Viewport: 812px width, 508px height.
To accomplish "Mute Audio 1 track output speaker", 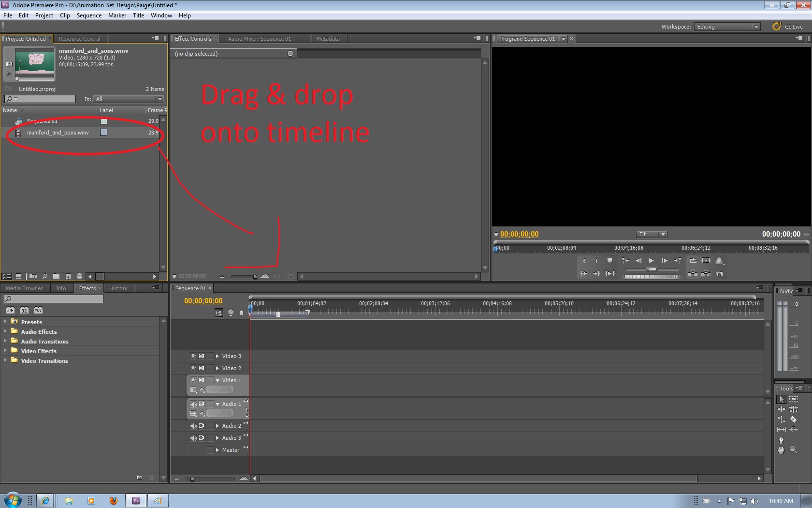I will tap(193, 404).
